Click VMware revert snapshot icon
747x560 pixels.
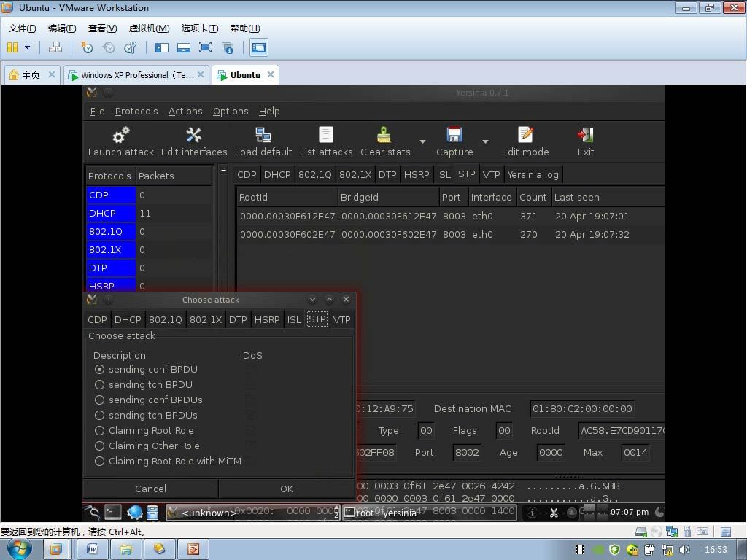[109, 47]
